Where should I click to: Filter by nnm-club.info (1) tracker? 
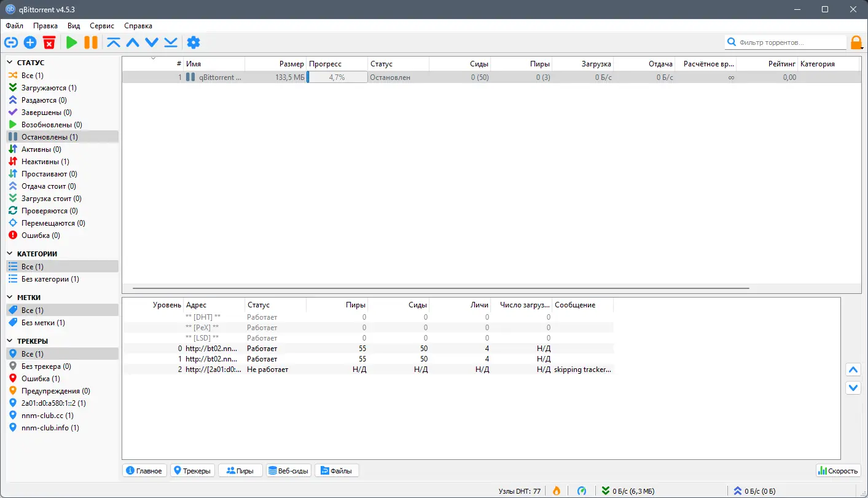click(x=62, y=428)
